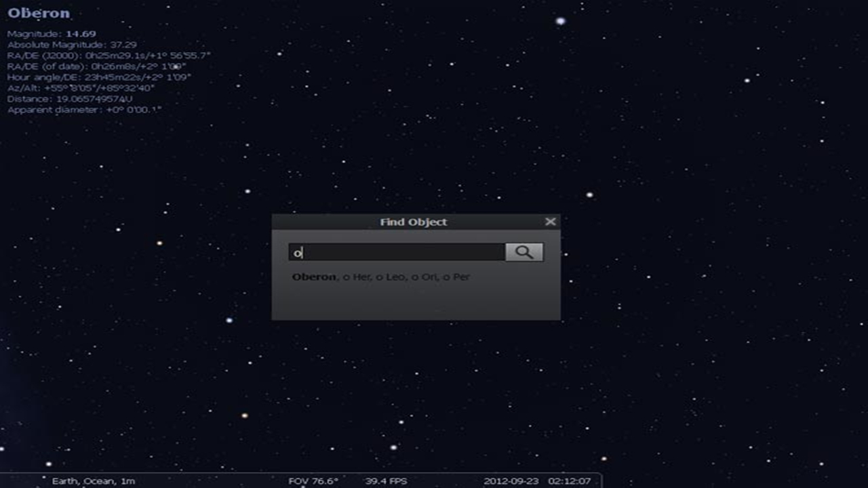868x488 pixels.
Task: Click the Magnitude 14.69 info line
Action: pos(51,33)
